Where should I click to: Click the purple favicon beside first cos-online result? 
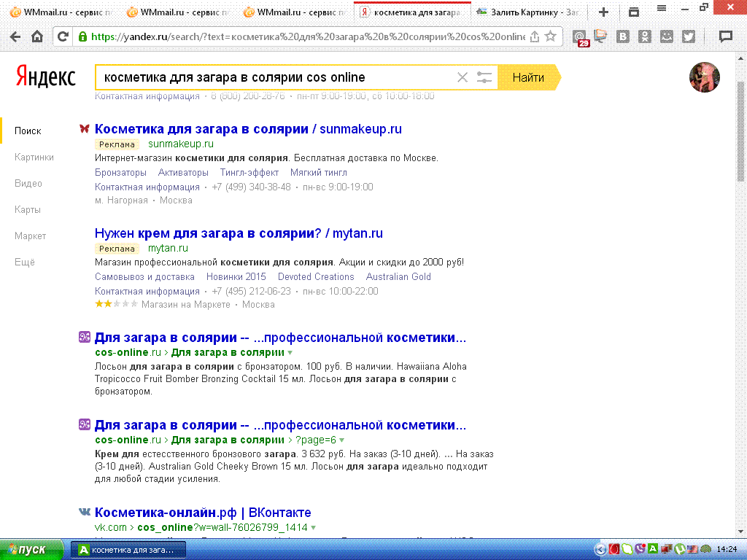85,337
